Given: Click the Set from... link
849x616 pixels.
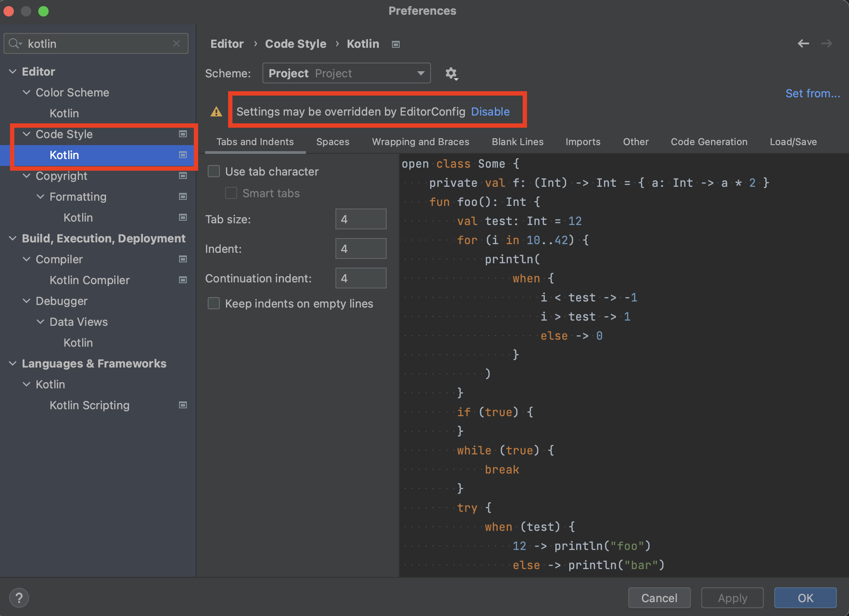Looking at the screenshot, I should click(x=813, y=93).
